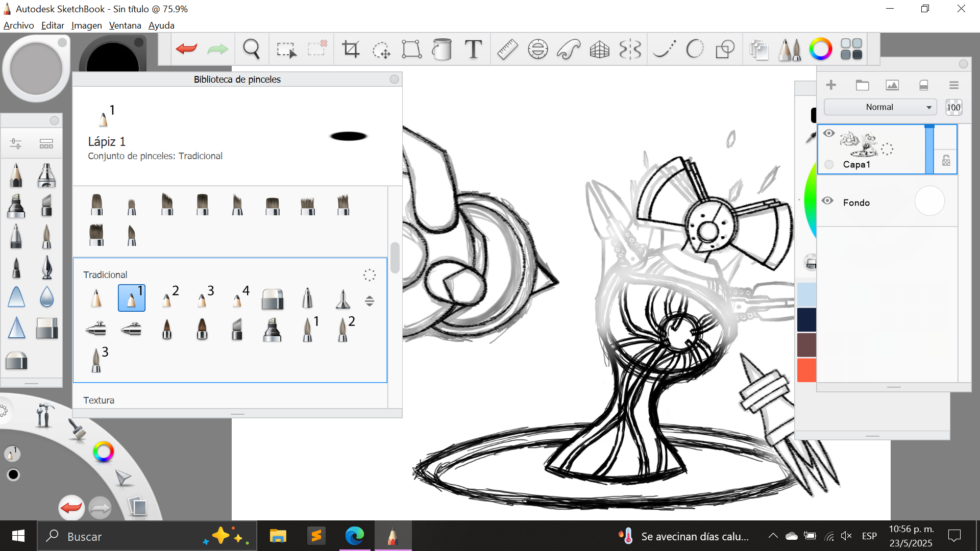980x551 pixels.
Task: Open the Ventana menu
Action: tap(125, 26)
